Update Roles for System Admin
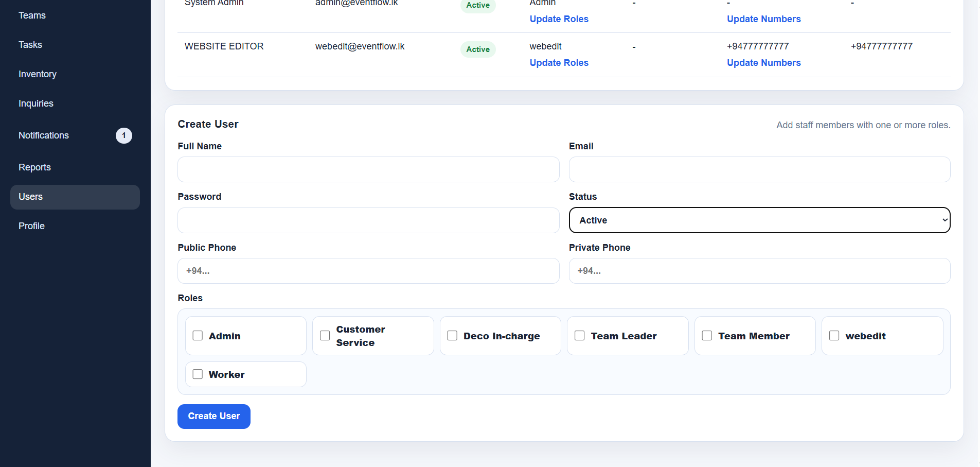Screen dimensions: 980x467 pos(559,19)
